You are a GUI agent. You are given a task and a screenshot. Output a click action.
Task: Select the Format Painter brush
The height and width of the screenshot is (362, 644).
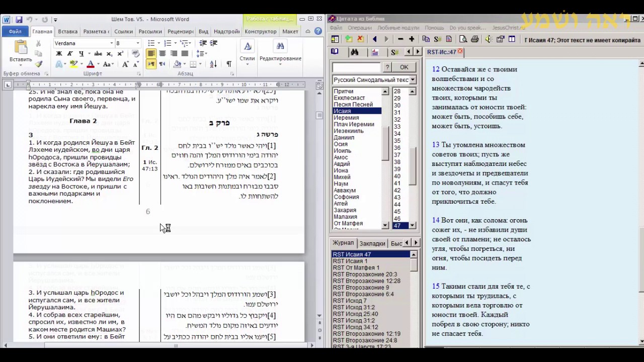[x=38, y=64]
